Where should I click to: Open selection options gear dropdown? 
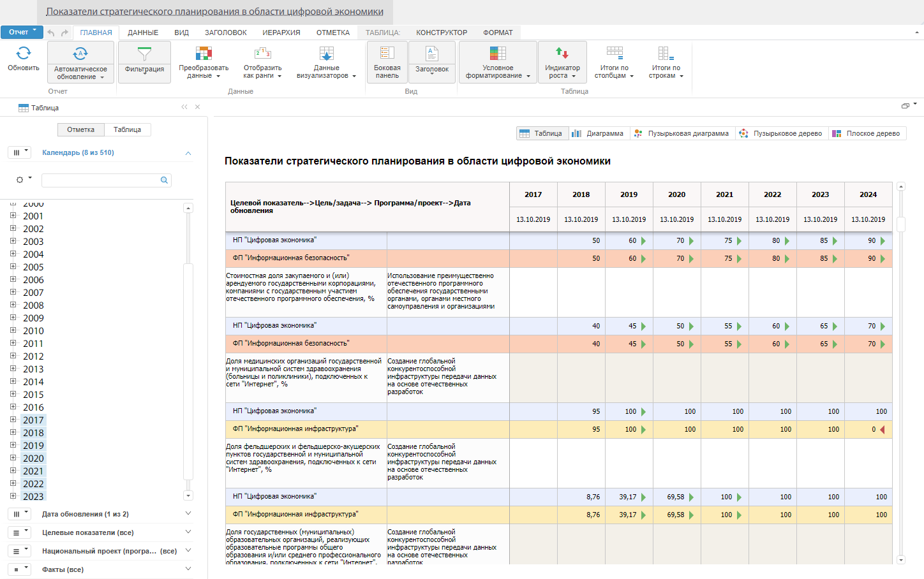tap(24, 180)
